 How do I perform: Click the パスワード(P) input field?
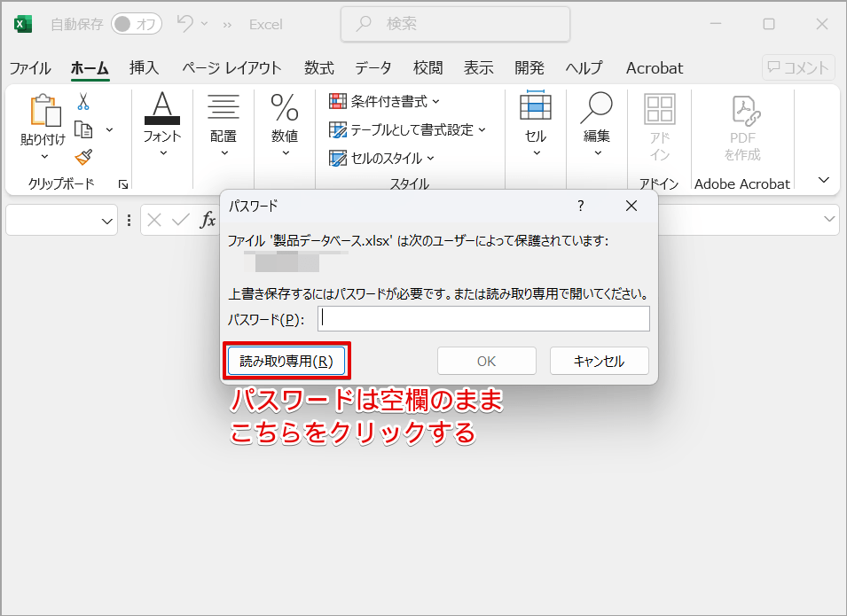[x=483, y=319]
